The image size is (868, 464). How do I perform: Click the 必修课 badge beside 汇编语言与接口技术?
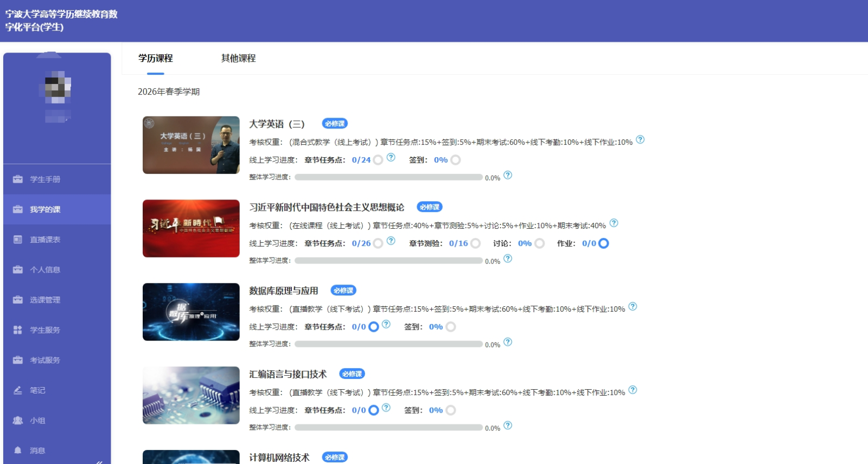[352, 374]
